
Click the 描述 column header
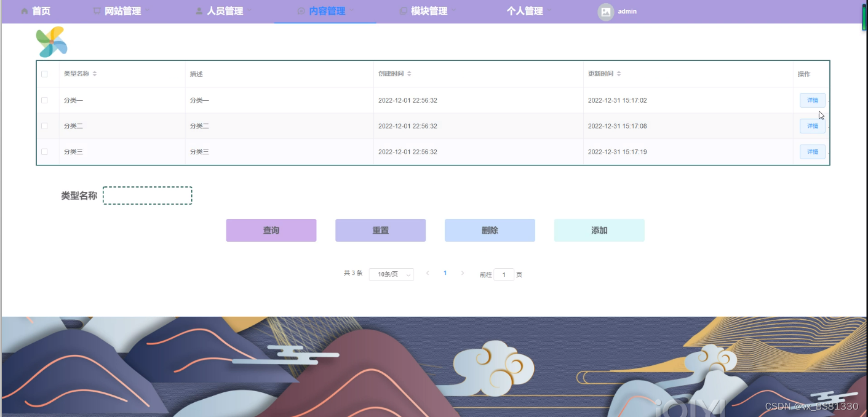click(196, 74)
